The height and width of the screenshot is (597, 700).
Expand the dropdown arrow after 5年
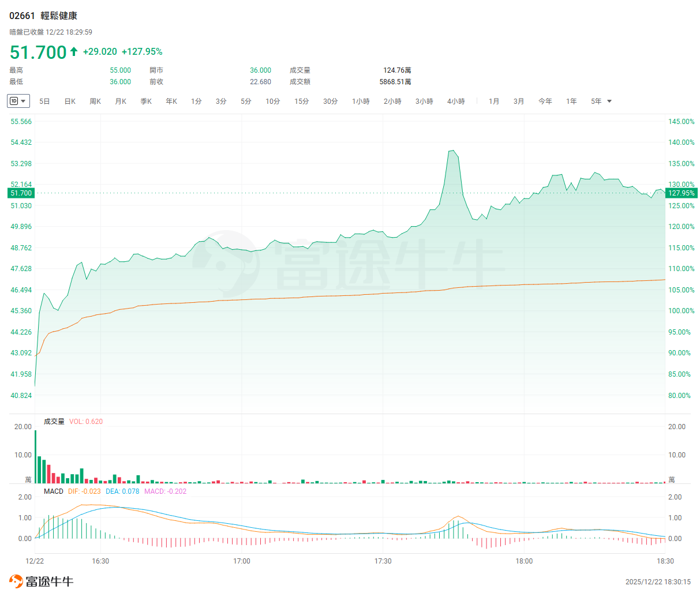tap(609, 102)
